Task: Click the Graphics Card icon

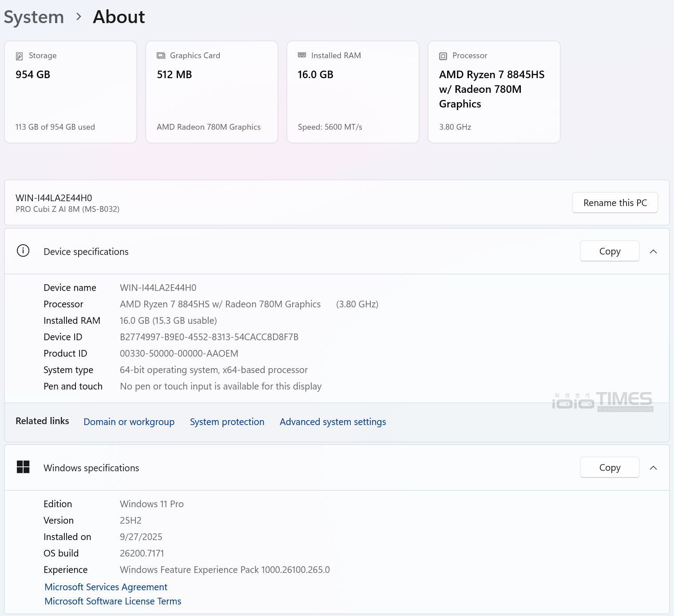Action: point(161,56)
